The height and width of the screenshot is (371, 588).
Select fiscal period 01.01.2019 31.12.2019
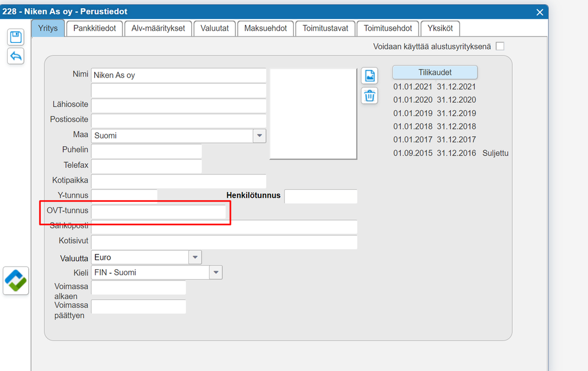click(434, 113)
